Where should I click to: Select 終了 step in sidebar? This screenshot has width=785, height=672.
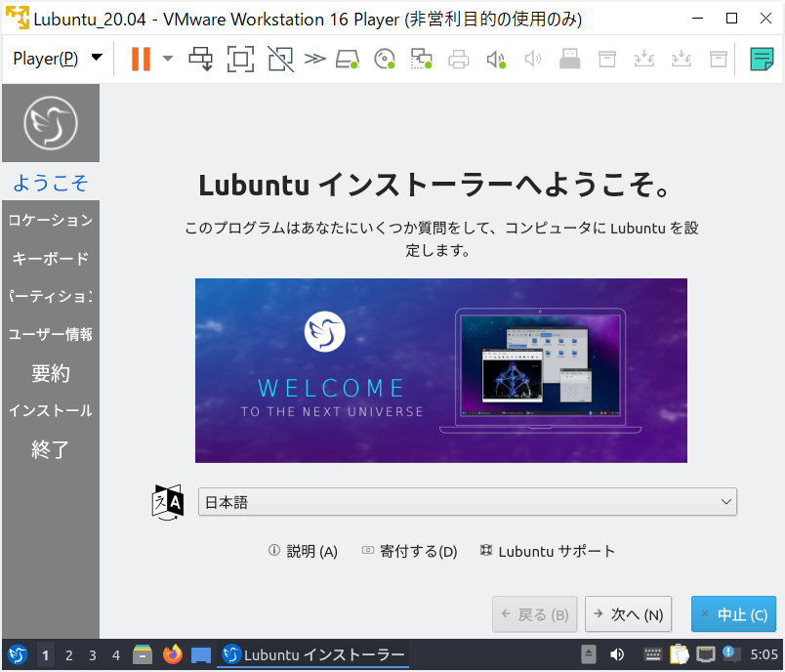51,449
